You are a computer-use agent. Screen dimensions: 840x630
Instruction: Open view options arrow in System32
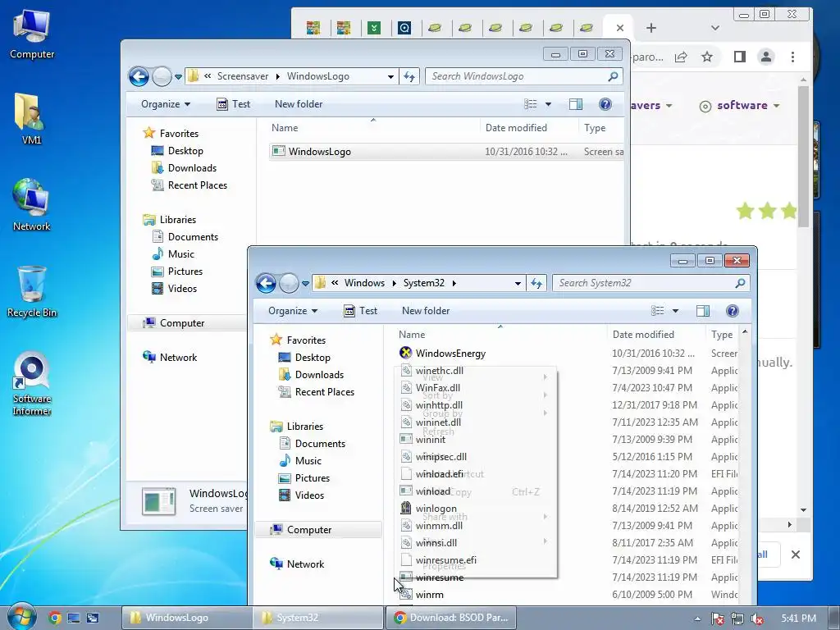675,311
